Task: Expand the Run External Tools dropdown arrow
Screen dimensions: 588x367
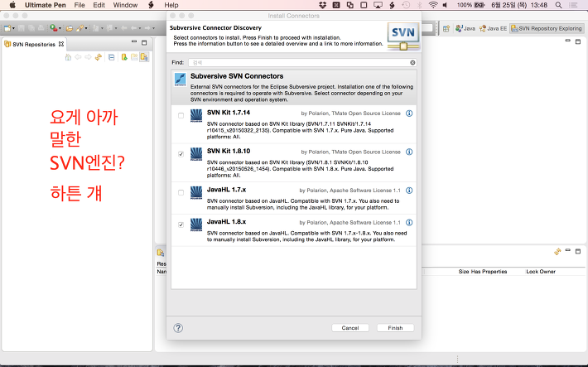Action: pos(60,28)
